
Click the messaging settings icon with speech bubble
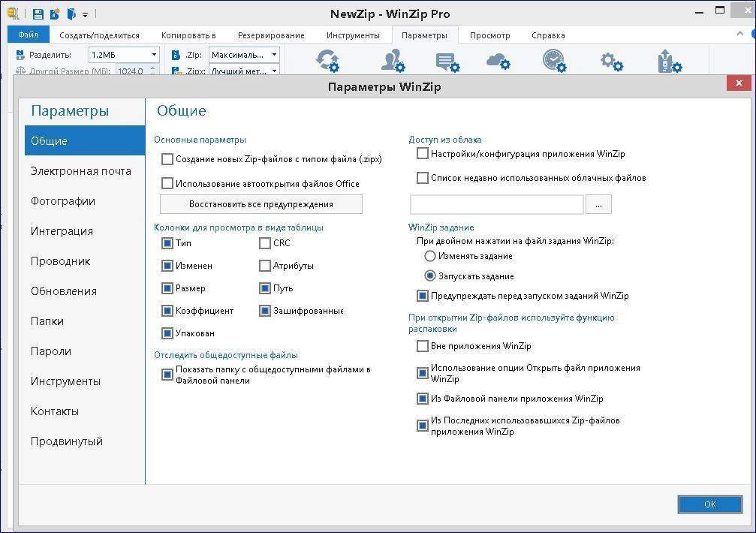click(x=447, y=62)
